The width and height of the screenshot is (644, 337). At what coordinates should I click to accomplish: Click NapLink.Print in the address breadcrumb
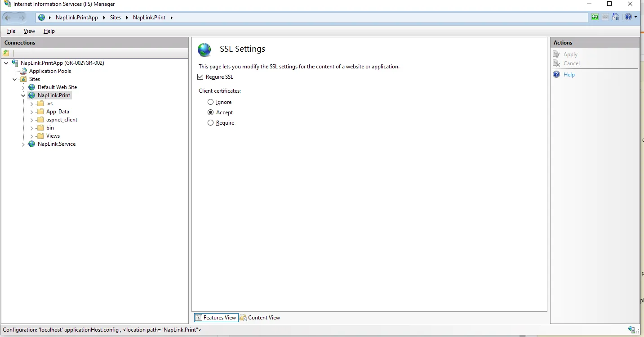(x=149, y=18)
